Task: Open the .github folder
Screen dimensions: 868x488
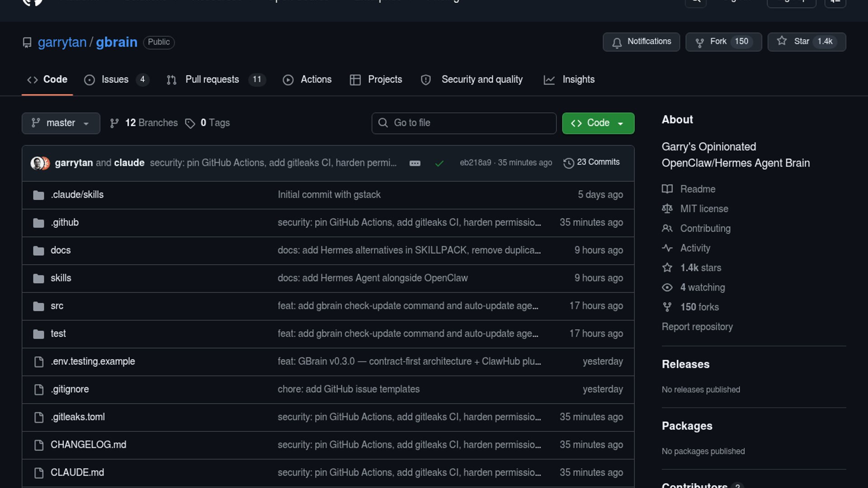Action: coord(65,222)
